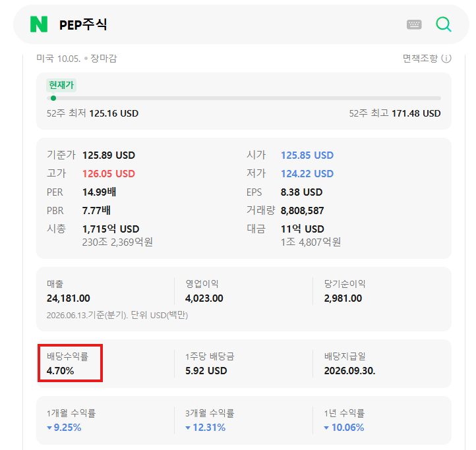Click the 1조 4,807억원 converted value

[311, 242]
